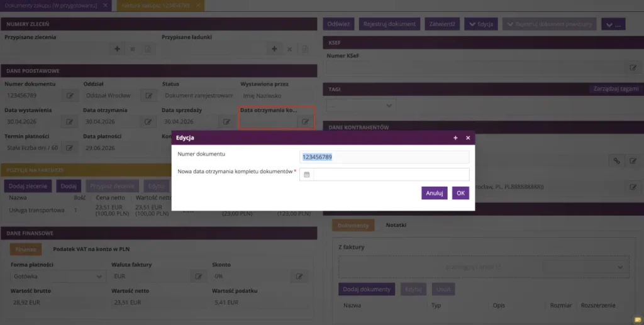Click the plus icon in Edycja title bar
This screenshot has height=325, width=644.
click(455, 138)
